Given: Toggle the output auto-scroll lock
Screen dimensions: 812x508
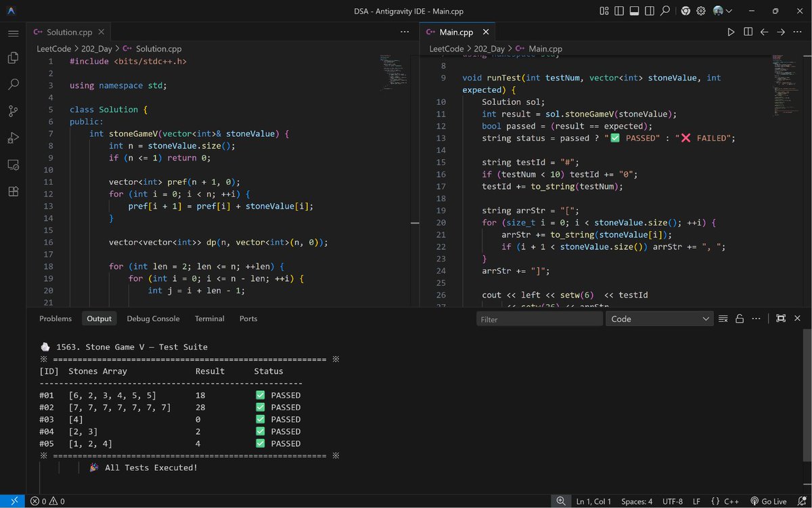Looking at the screenshot, I should point(740,319).
